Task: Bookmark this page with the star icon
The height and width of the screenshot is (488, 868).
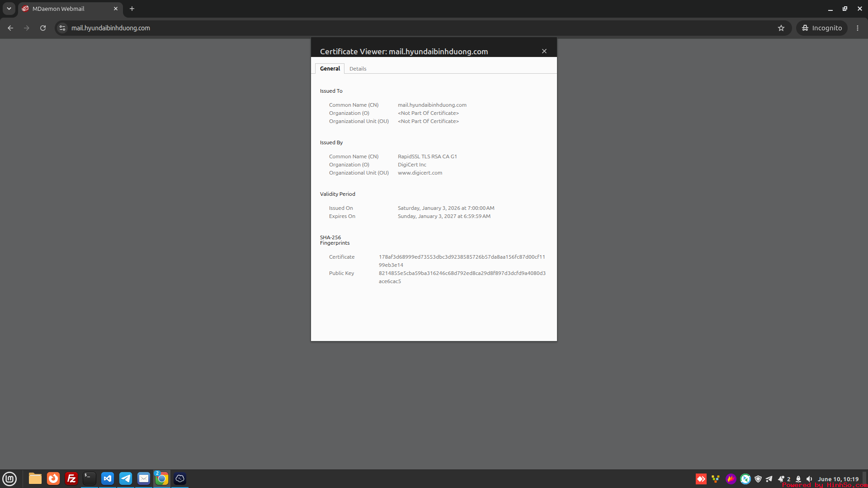Action: click(x=781, y=28)
